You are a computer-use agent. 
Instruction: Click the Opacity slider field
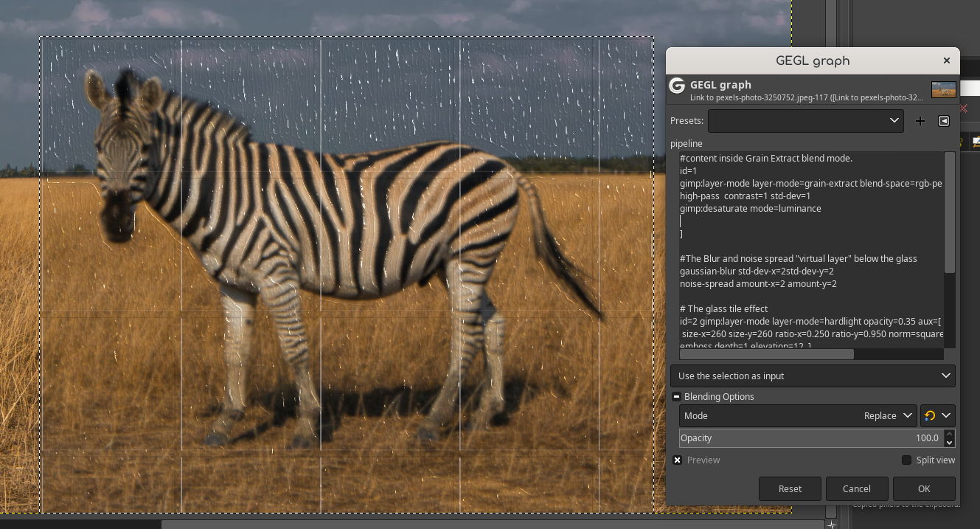[x=811, y=438]
